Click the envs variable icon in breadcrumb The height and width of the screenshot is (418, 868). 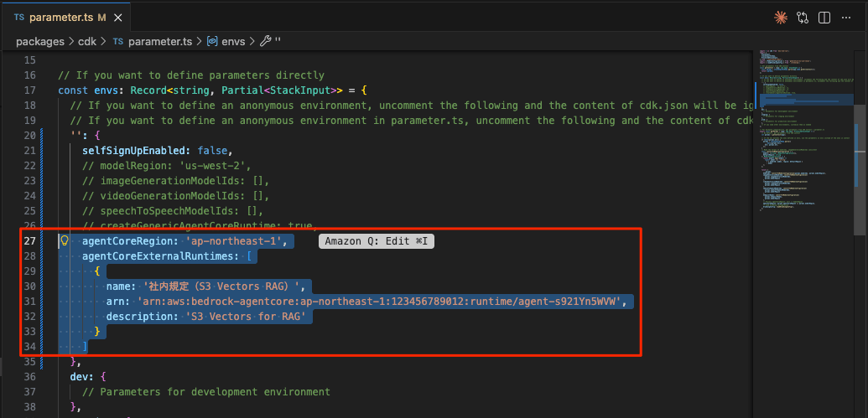pos(213,41)
